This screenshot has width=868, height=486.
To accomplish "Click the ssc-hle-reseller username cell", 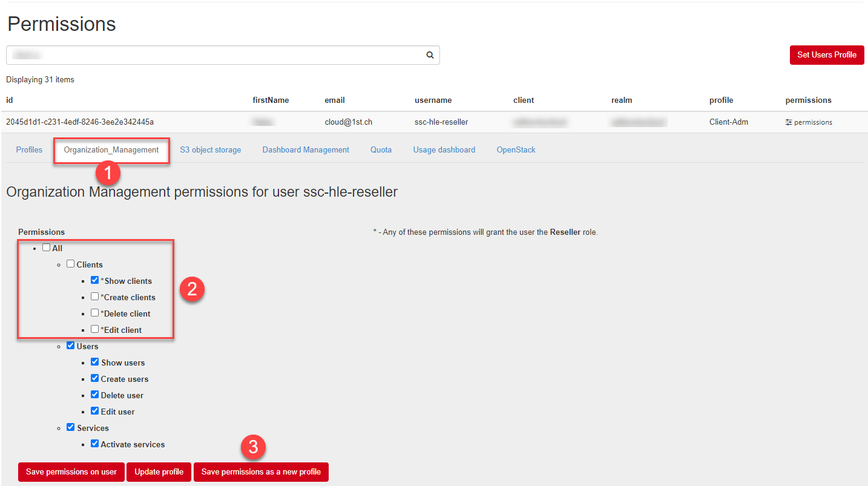I will coord(441,122).
